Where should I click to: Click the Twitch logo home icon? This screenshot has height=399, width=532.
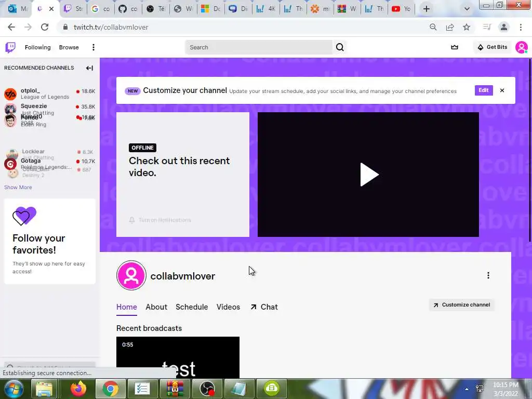coord(10,47)
